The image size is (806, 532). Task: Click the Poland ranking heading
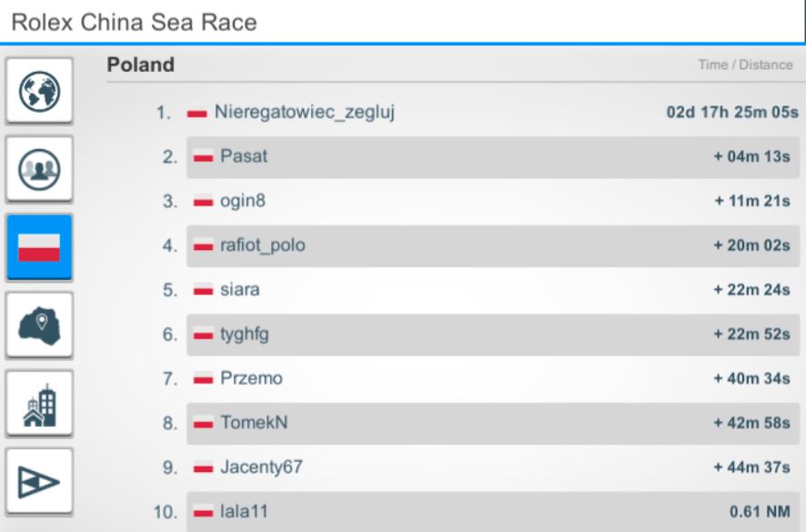141,65
